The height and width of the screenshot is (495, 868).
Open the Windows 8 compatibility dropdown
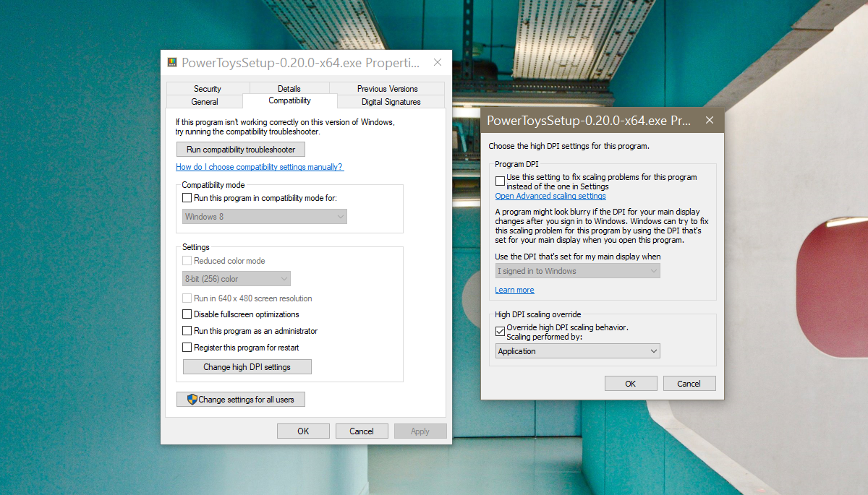265,216
